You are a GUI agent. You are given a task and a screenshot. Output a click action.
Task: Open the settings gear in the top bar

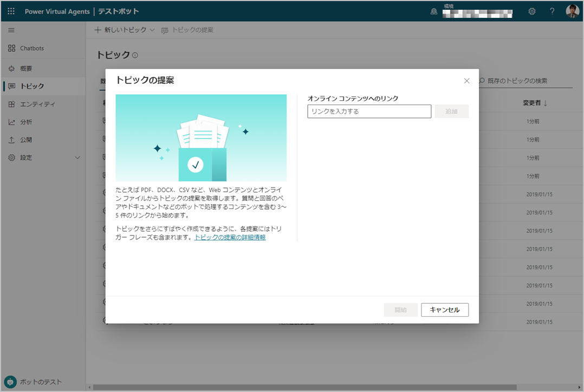531,11
